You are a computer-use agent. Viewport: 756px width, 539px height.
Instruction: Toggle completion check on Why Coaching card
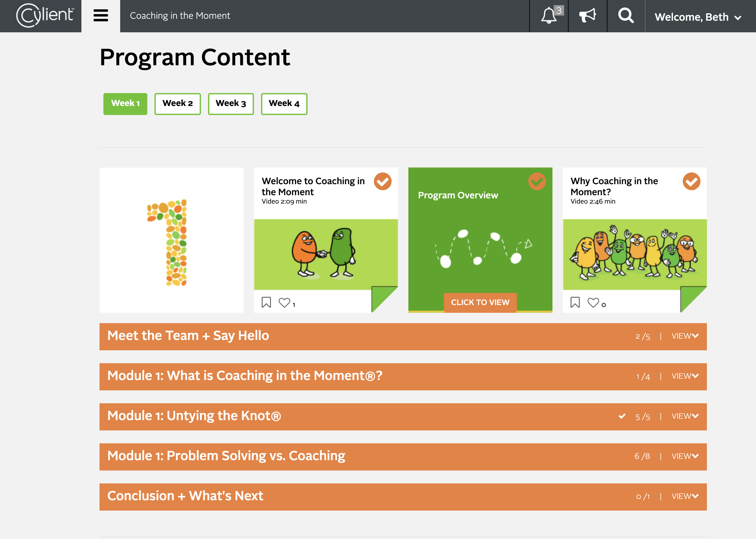coord(691,182)
